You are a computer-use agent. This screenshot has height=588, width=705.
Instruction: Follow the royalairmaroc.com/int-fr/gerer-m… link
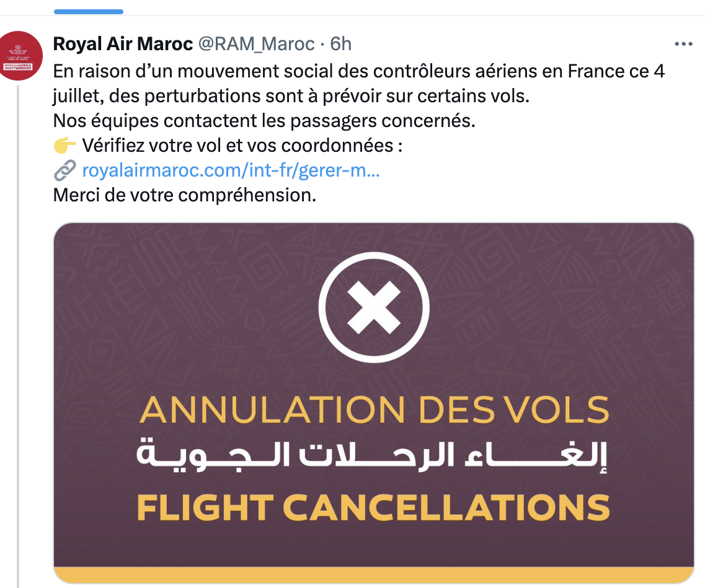[x=231, y=170]
